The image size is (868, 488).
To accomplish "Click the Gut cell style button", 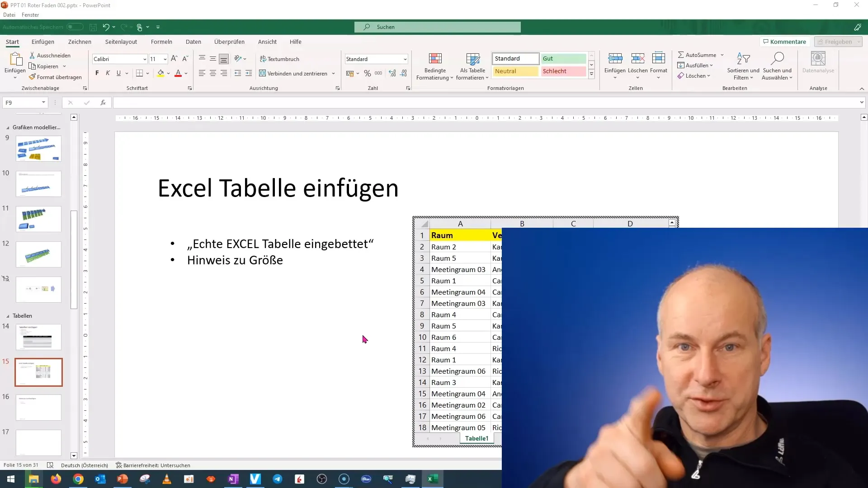I will pyautogui.click(x=563, y=58).
